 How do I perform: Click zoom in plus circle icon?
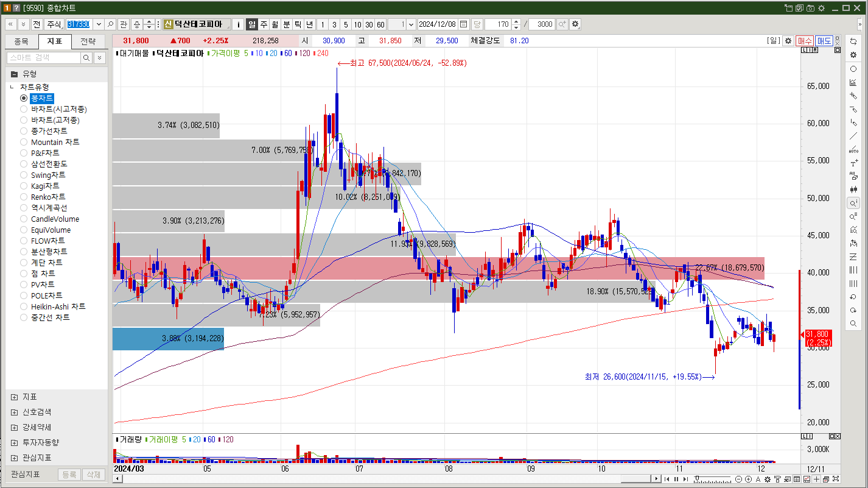(x=748, y=479)
